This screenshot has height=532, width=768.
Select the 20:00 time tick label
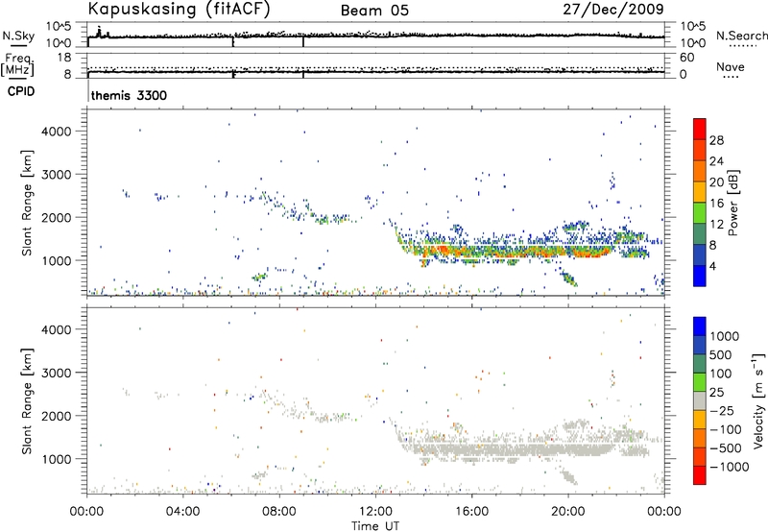[567, 512]
